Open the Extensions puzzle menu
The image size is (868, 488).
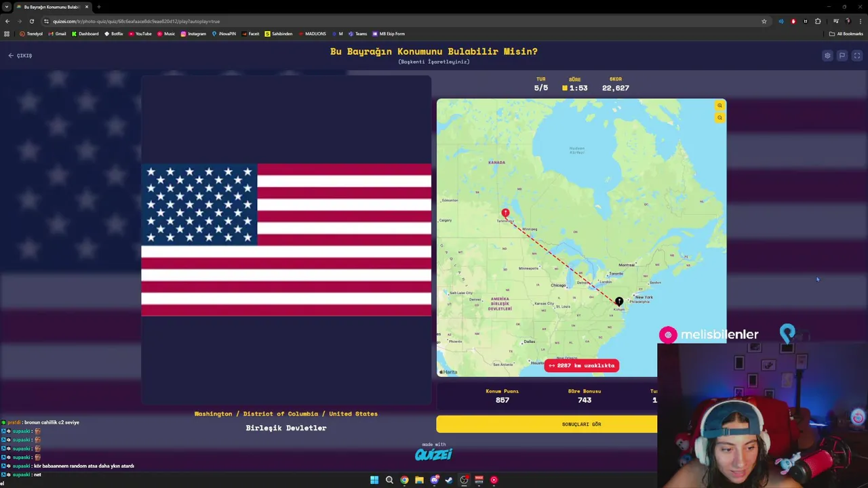tap(818, 21)
